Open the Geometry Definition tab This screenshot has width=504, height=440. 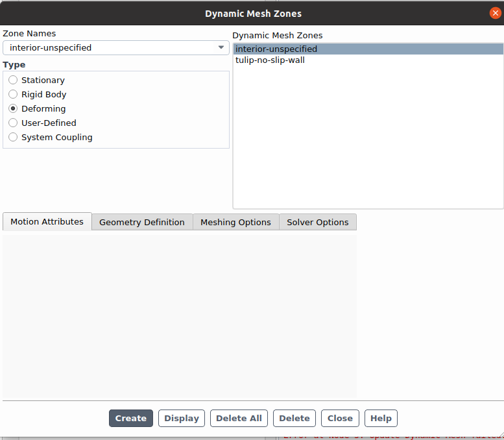point(142,222)
